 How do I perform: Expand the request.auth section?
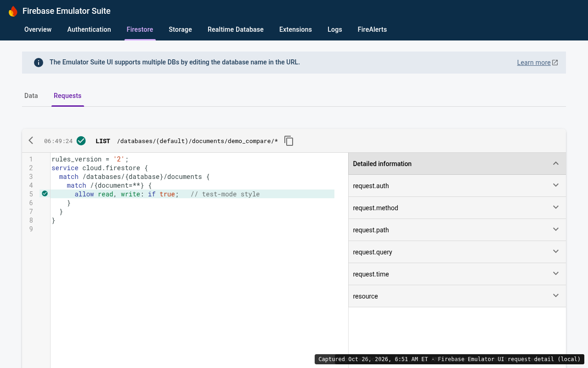pyautogui.click(x=457, y=186)
